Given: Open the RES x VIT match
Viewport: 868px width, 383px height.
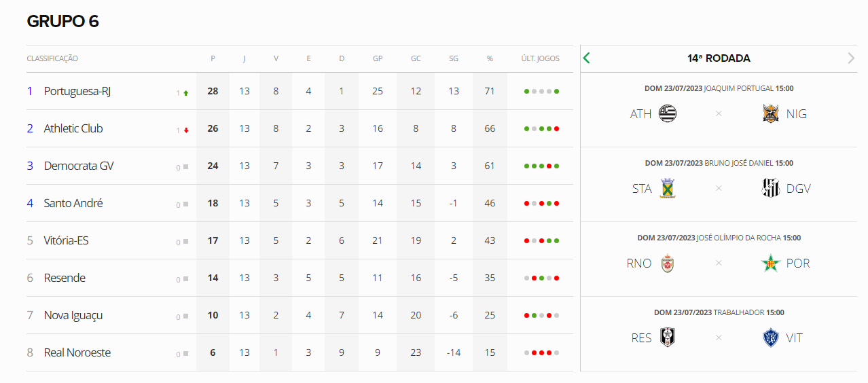Looking at the screenshot, I should coord(719,333).
